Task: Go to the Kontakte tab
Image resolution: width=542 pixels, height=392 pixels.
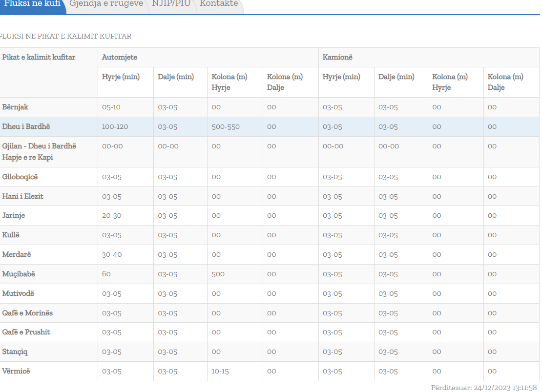Action: click(219, 4)
